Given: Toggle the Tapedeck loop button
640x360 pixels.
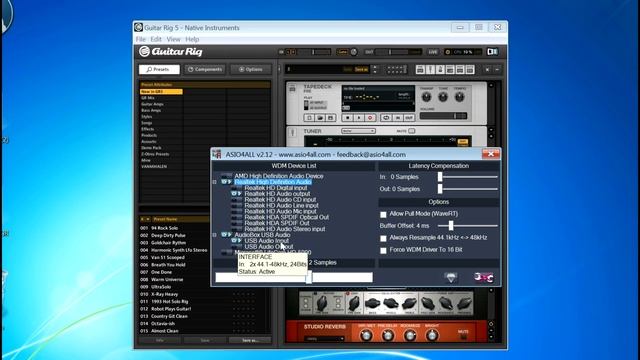Looking at the screenshot, I should [386, 118].
